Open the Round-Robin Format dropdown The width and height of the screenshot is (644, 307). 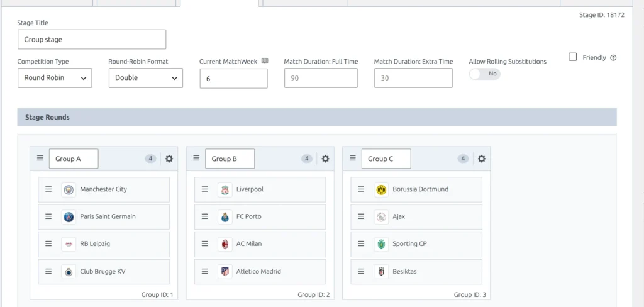(146, 77)
